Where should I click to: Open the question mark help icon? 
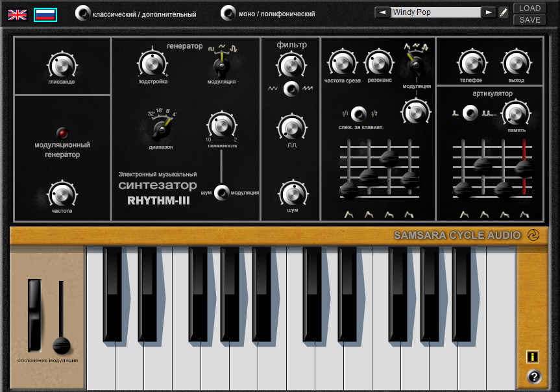click(x=534, y=376)
